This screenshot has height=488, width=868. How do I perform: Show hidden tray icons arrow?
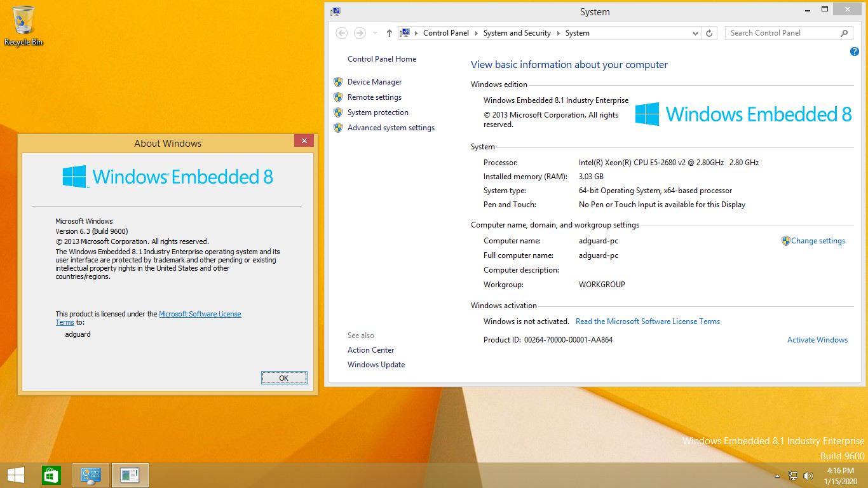778,476
